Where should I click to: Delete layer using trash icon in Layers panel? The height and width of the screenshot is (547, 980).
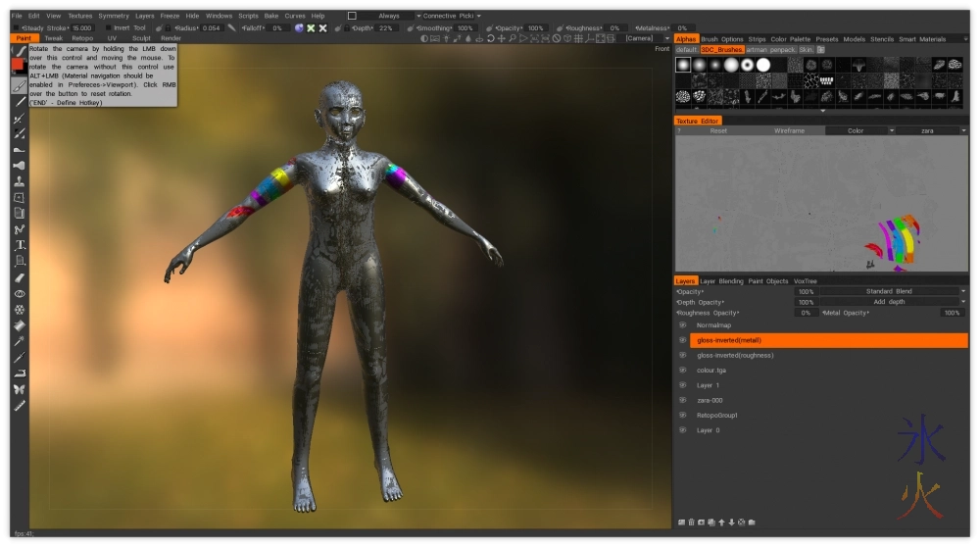coord(691,522)
